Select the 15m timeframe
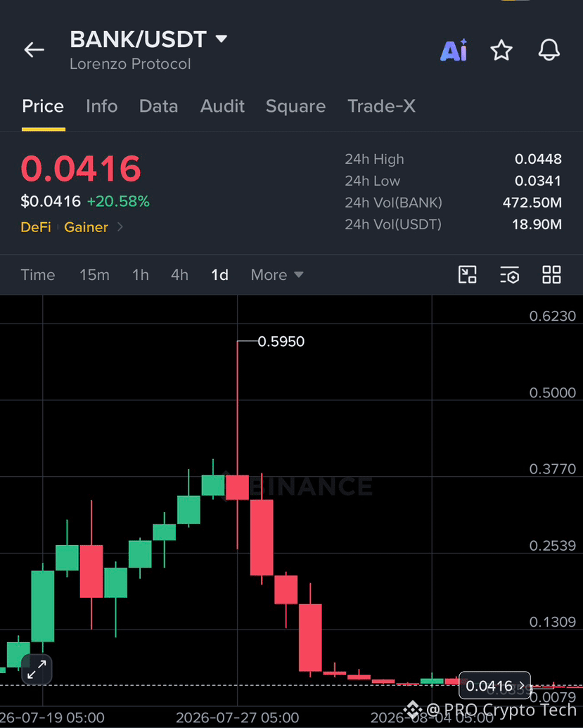The width and height of the screenshot is (583, 728). pos(95,275)
